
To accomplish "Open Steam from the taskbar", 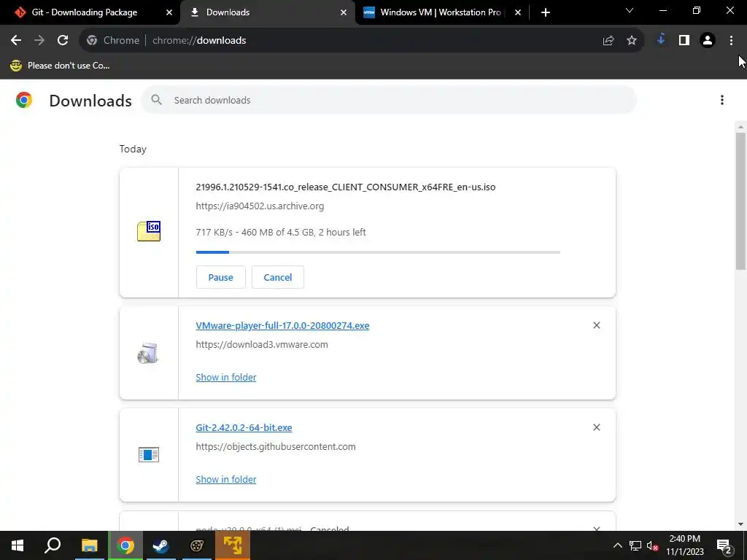I will [x=160, y=545].
